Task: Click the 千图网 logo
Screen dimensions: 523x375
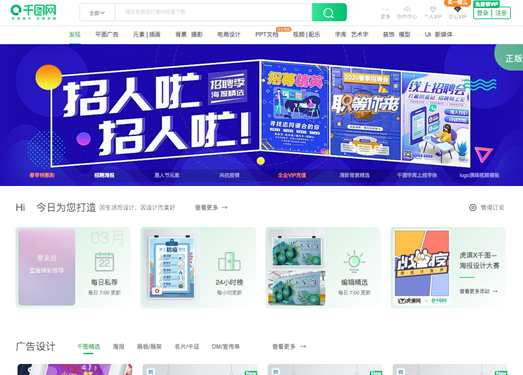Action: pos(33,12)
